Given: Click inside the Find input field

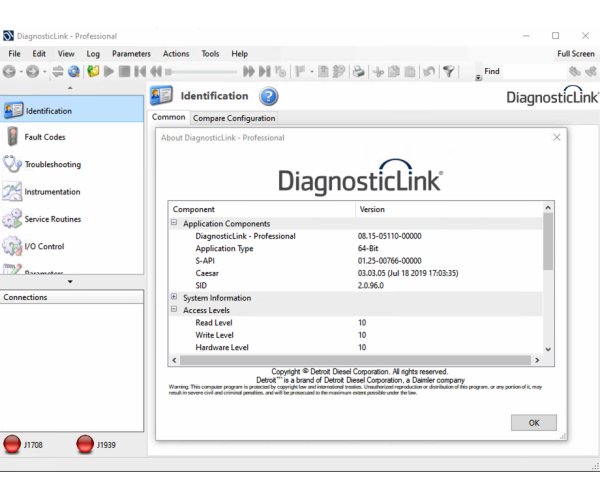Looking at the screenshot, I should point(534,72).
